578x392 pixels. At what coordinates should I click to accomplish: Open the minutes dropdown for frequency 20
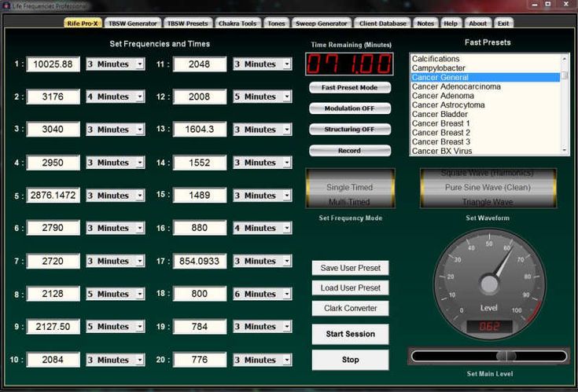point(287,360)
